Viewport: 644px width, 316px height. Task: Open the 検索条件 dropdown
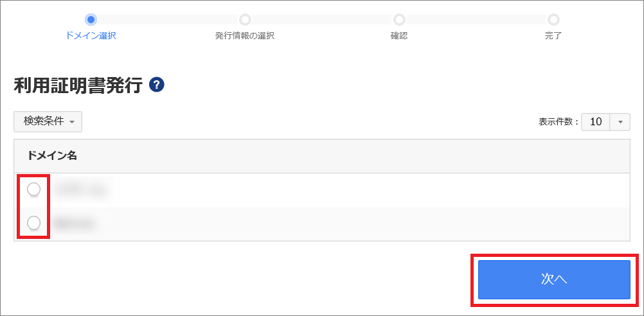point(48,121)
